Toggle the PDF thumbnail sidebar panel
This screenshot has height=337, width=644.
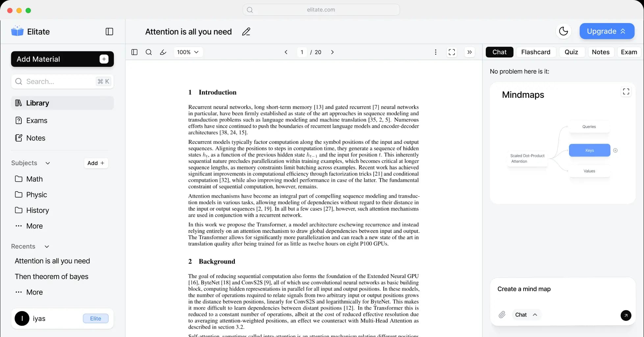click(x=134, y=52)
